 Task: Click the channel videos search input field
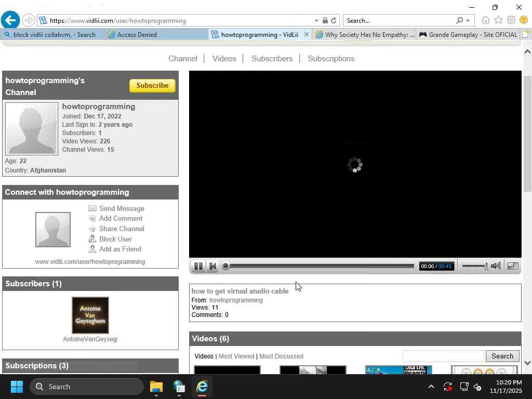point(443,356)
